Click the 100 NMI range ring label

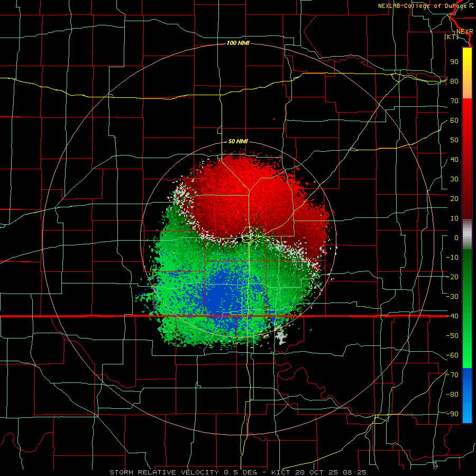pyautogui.click(x=238, y=43)
